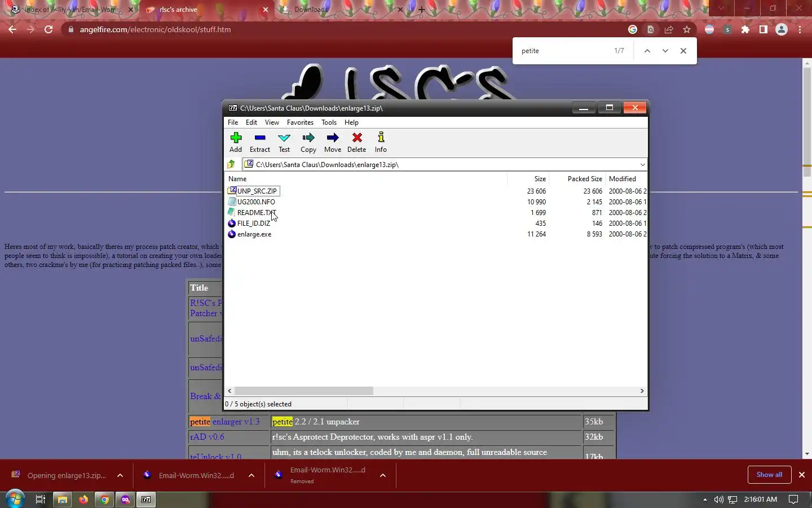Click the Move toolbar icon
This screenshot has width=812, height=508.
(333, 142)
